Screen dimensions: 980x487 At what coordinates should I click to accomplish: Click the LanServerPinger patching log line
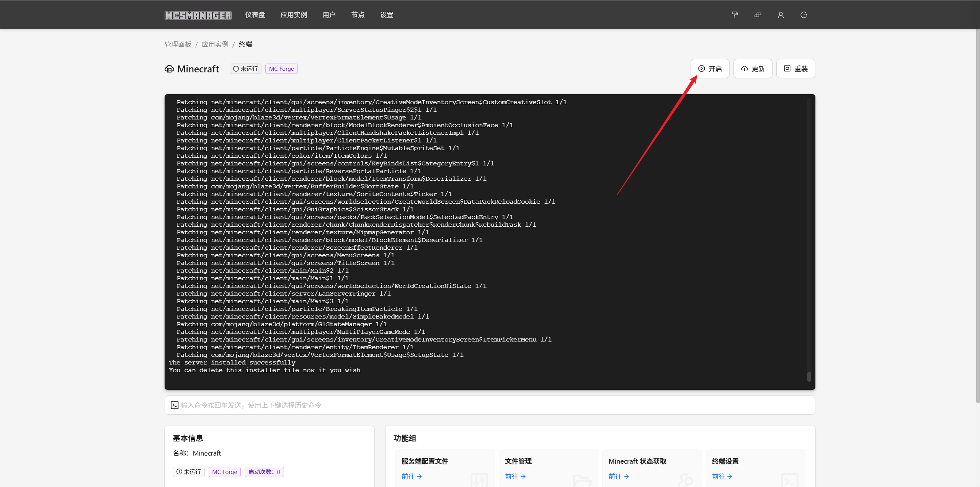[x=284, y=294]
